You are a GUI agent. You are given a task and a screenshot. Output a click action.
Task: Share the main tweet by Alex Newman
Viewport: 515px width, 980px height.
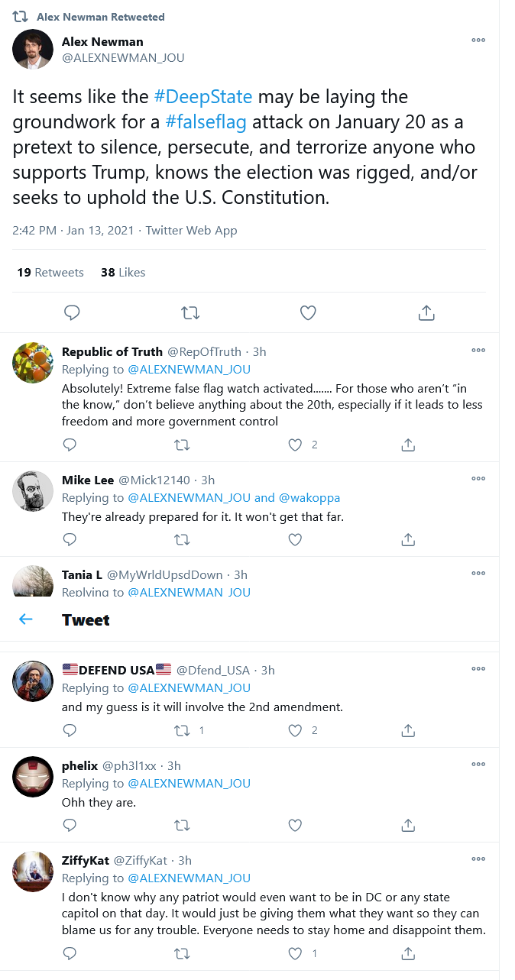[x=426, y=312]
